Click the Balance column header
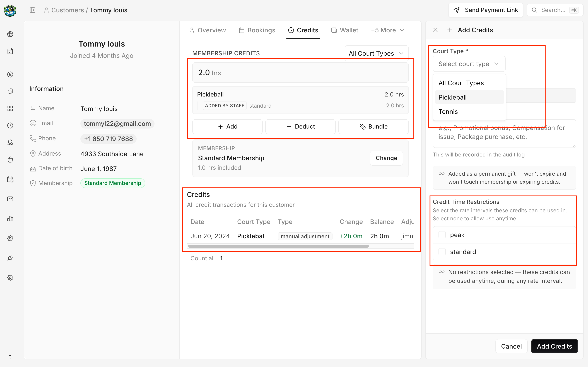Screen dimensions: 588x367 tap(382, 222)
